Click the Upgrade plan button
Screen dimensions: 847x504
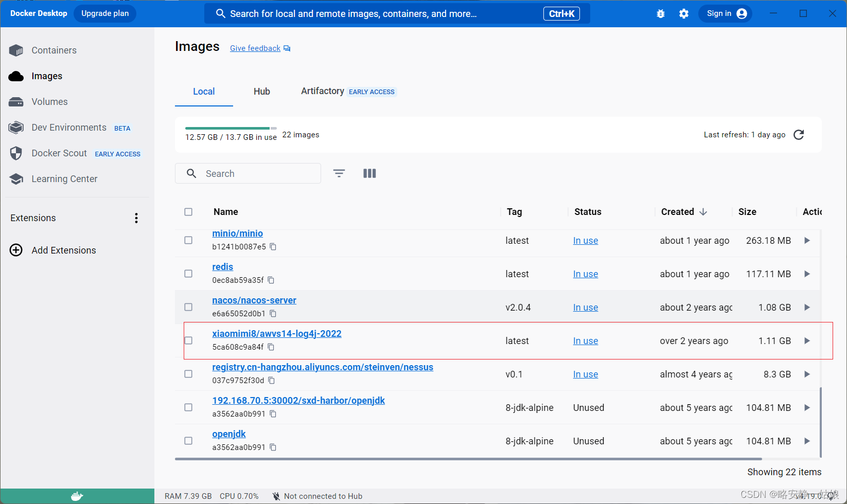coord(105,13)
